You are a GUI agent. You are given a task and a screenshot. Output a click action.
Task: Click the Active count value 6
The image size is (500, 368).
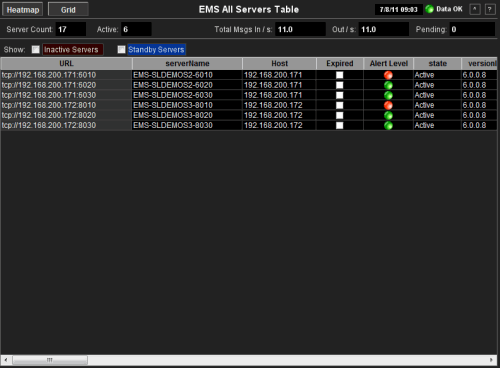(136, 29)
